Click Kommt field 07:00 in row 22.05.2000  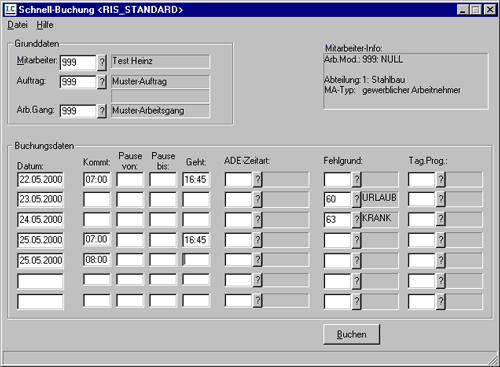pos(97,180)
